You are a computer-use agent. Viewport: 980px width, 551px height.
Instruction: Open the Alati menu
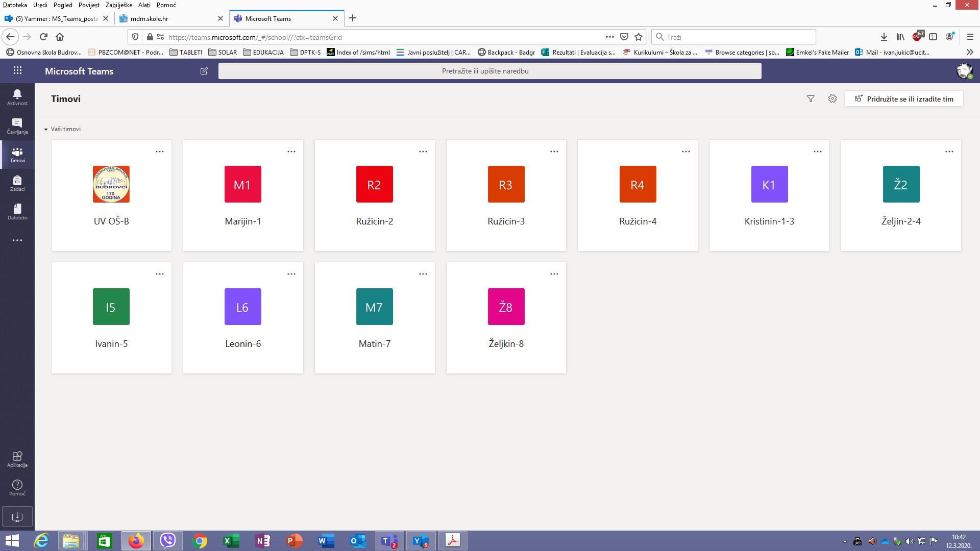[144, 5]
